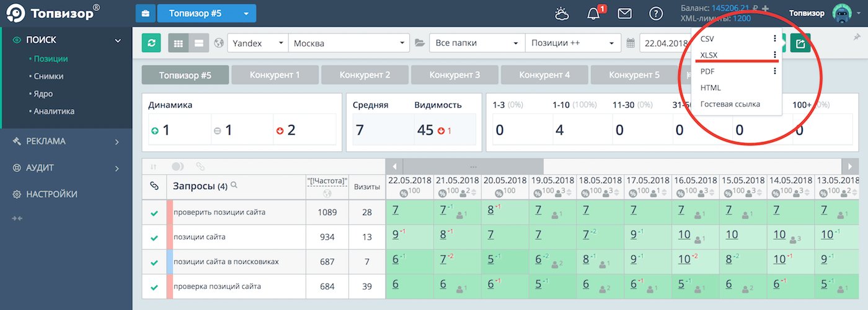Open CSV options three-dot menu
The width and height of the screenshot is (868, 310).
point(775,38)
